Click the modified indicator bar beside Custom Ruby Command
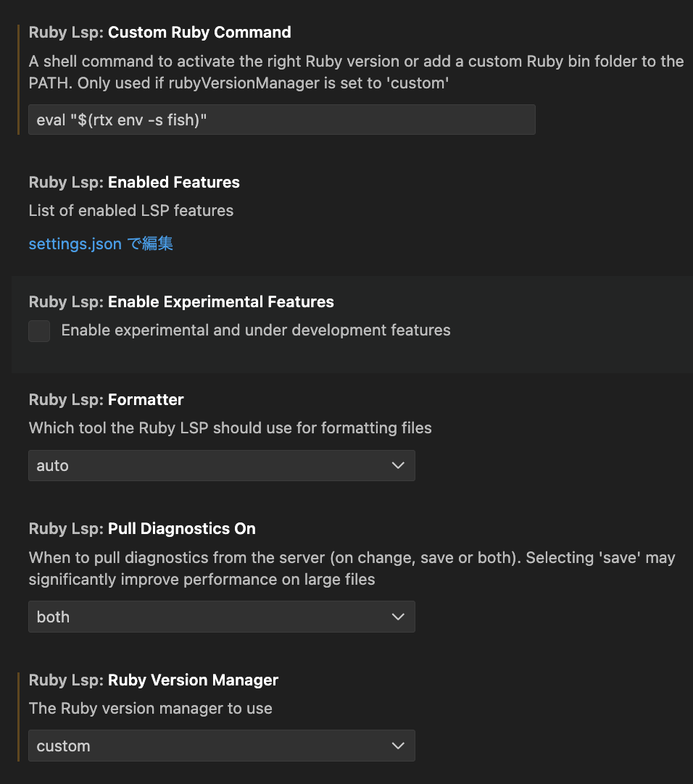This screenshot has width=693, height=784. coord(19,80)
